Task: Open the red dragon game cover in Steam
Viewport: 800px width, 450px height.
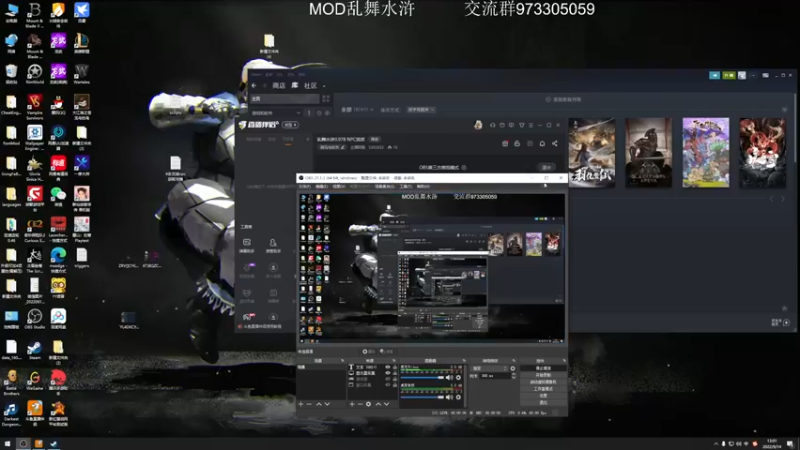Action: tap(763, 153)
